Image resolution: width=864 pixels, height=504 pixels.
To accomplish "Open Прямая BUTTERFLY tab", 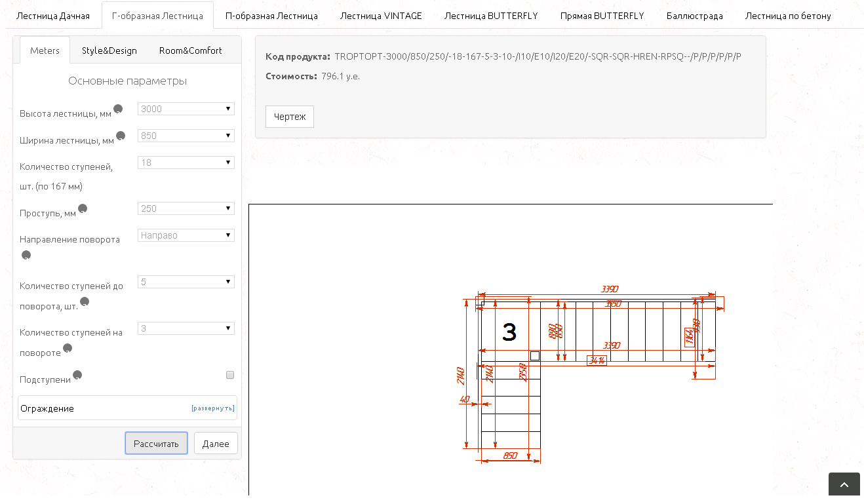I will pos(602,16).
